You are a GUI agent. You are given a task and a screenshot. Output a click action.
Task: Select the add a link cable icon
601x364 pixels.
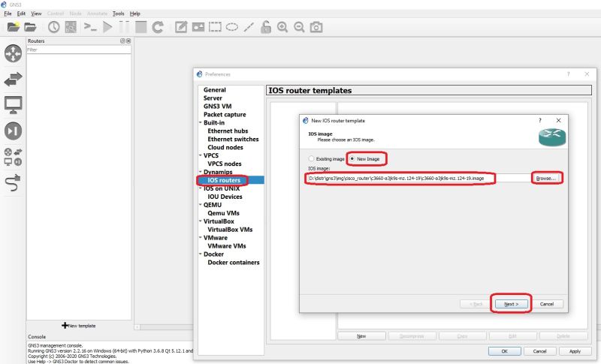[x=13, y=182]
